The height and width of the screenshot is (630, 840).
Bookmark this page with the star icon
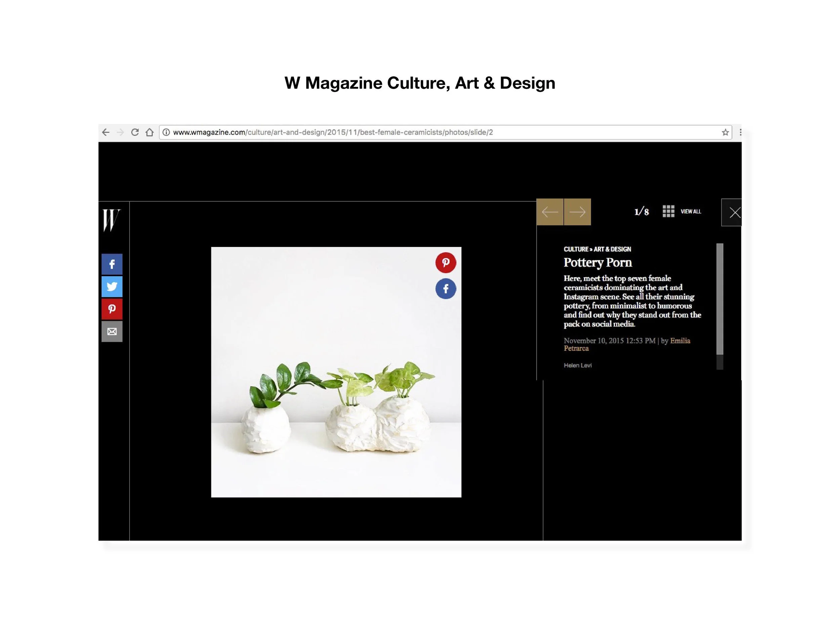click(725, 132)
